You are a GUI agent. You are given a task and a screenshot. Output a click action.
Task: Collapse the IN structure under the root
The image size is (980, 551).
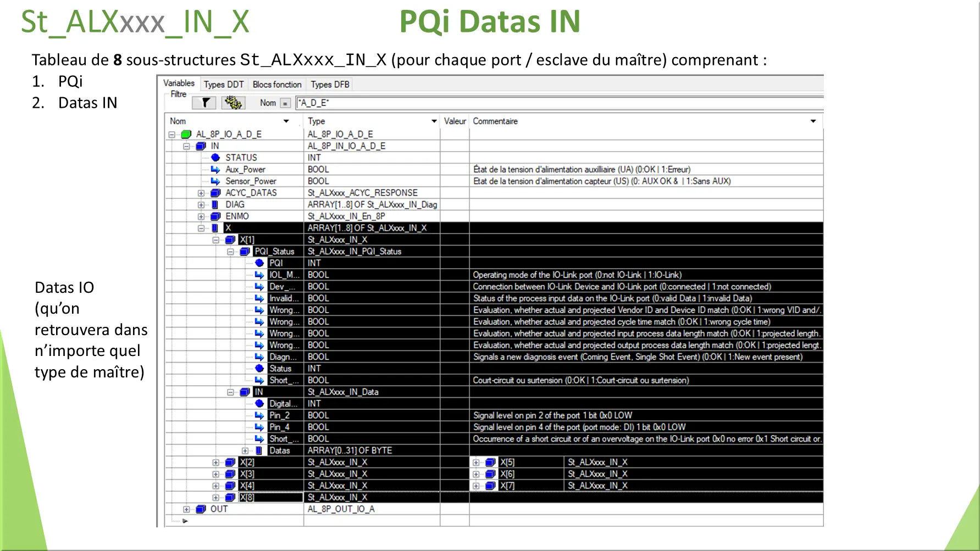pyautogui.click(x=186, y=146)
